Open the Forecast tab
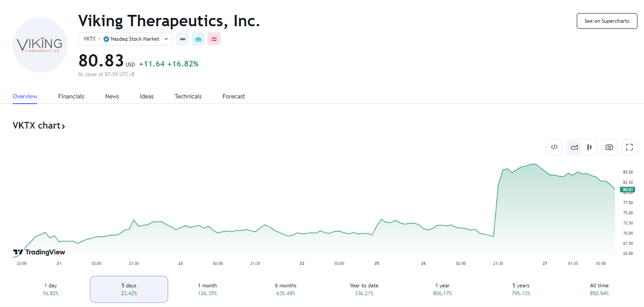 tap(234, 96)
